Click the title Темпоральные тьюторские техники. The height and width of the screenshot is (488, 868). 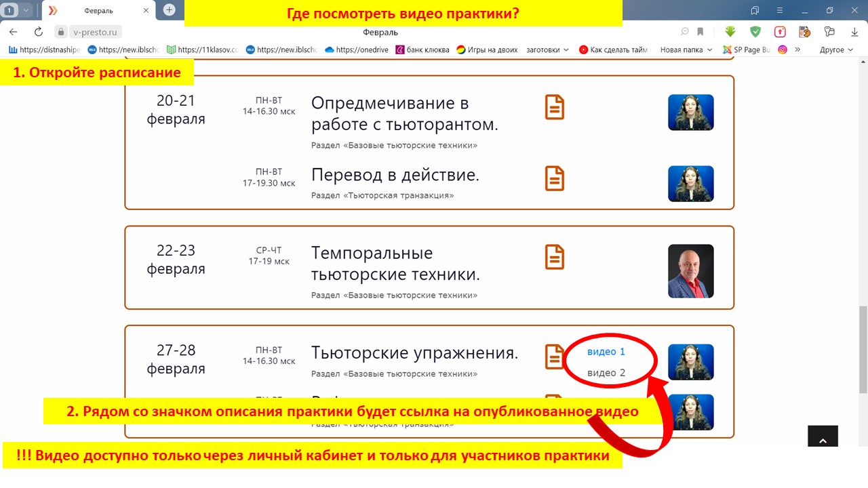[396, 264]
